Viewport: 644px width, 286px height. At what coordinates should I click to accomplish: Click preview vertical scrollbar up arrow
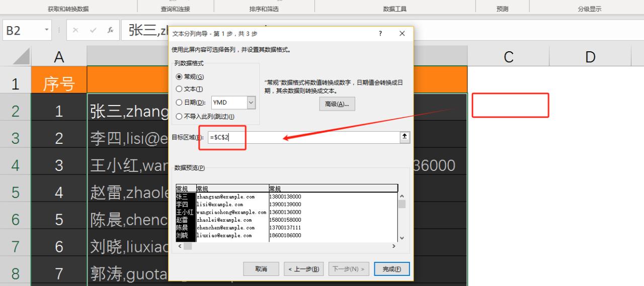pos(401,197)
